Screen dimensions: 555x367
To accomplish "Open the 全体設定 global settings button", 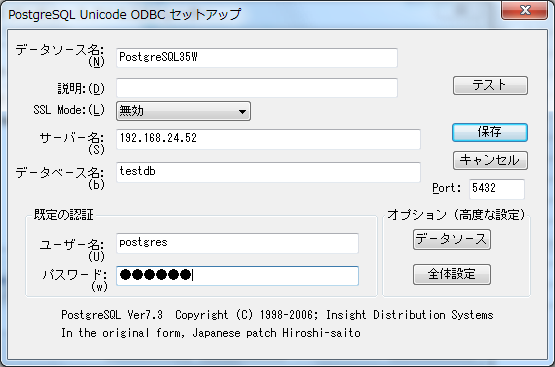I will click(452, 274).
